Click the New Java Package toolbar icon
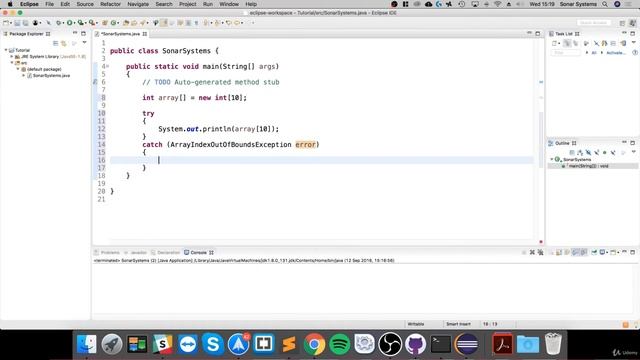The height and width of the screenshot is (360, 640). pos(104,23)
